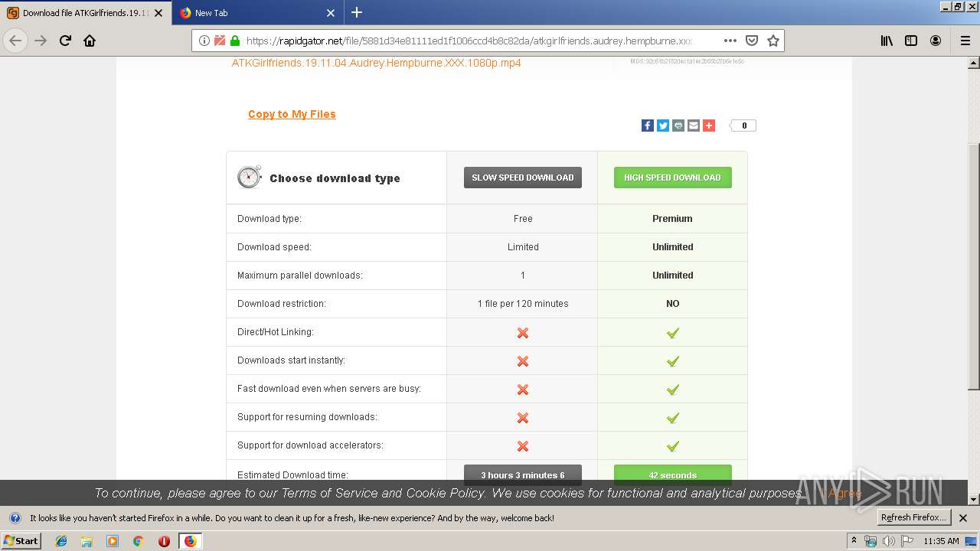The width and height of the screenshot is (980, 551).
Task: Switch to the New Tab tab
Action: 257,13
